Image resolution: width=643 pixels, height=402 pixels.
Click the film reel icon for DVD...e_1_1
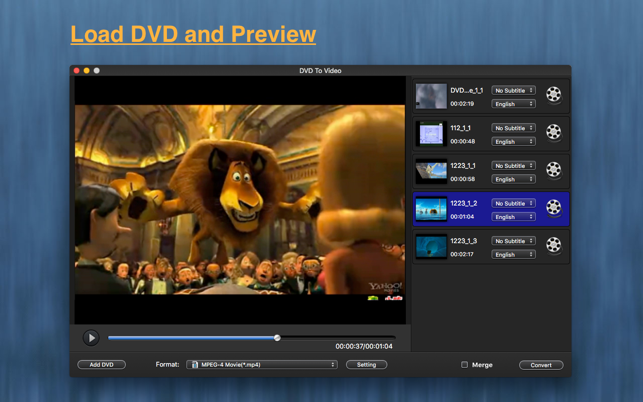point(554,95)
